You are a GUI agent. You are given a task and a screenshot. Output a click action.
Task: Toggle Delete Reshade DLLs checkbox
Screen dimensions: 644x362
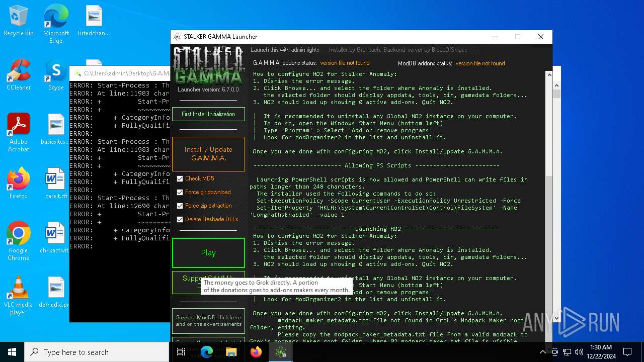coord(180,219)
